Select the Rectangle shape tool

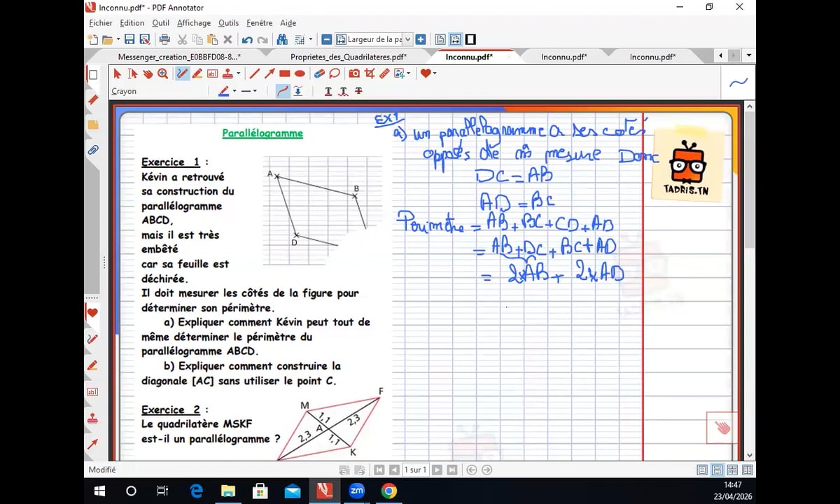click(285, 73)
